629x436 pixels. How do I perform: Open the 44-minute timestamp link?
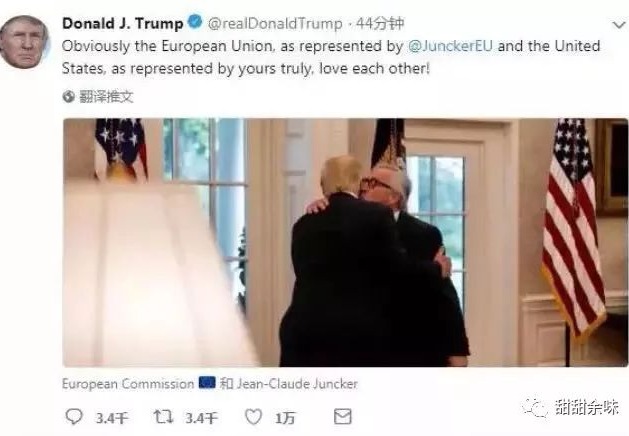[380, 24]
